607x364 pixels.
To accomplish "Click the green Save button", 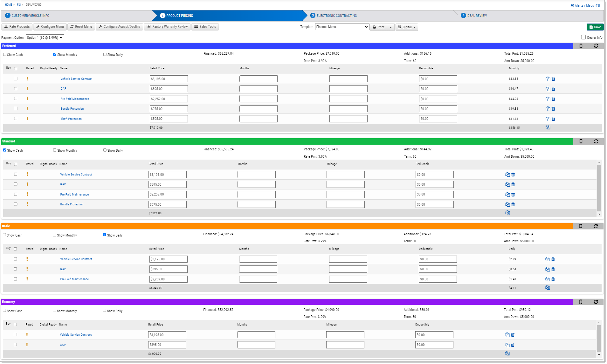I will [595, 27].
